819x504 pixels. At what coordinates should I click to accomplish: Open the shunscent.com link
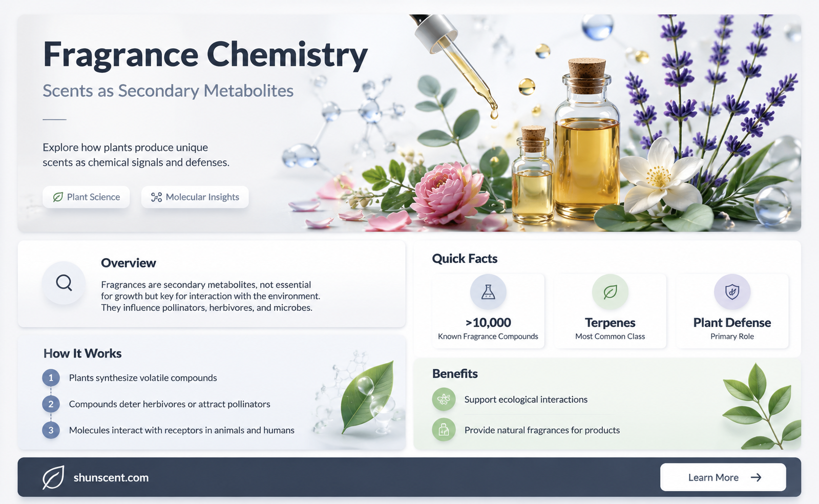tap(111, 477)
